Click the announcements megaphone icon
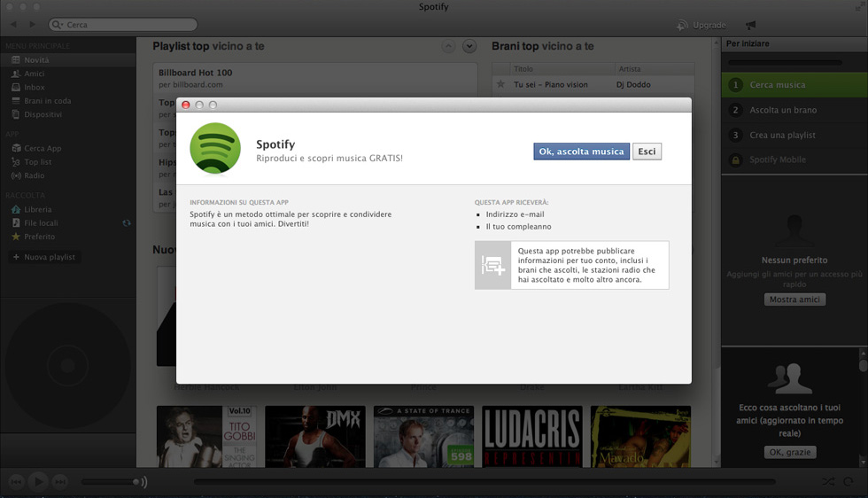The width and height of the screenshot is (868, 498). 751,25
